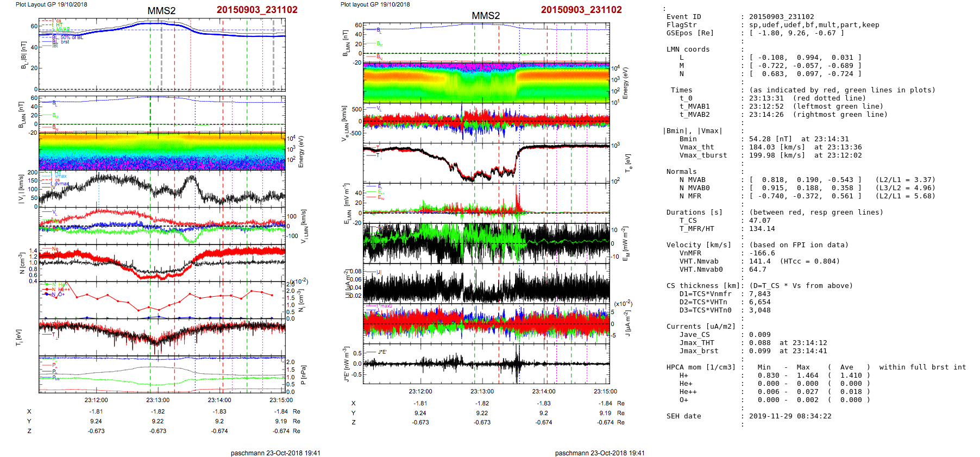Click the 'Normals' section heading

click(x=681, y=172)
